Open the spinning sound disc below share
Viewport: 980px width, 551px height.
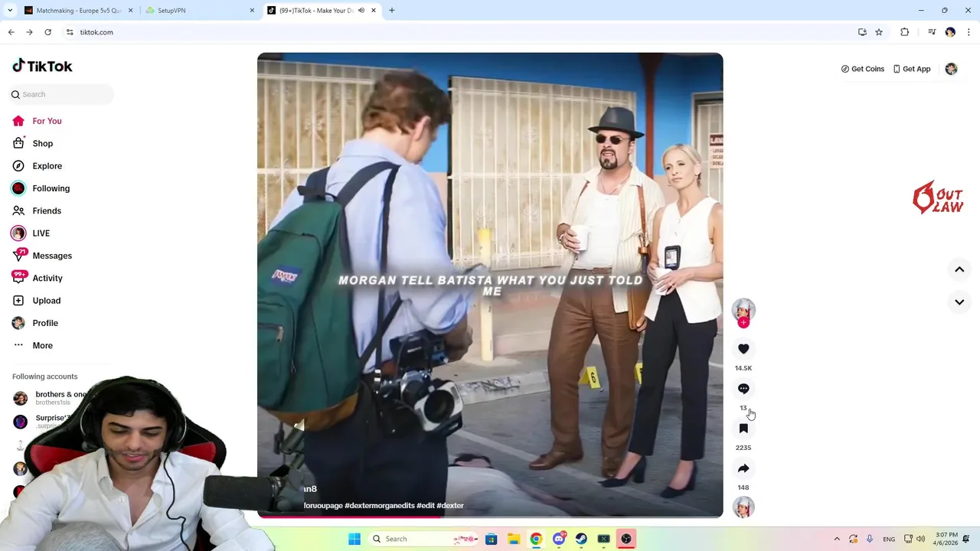click(x=743, y=507)
